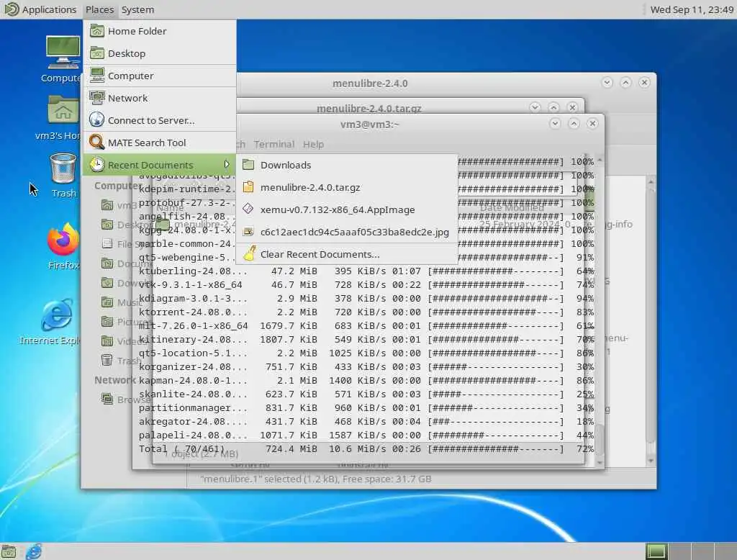The image size is (737, 560).
Task: Switch to the first workspace in switcher
Action: pos(656,551)
